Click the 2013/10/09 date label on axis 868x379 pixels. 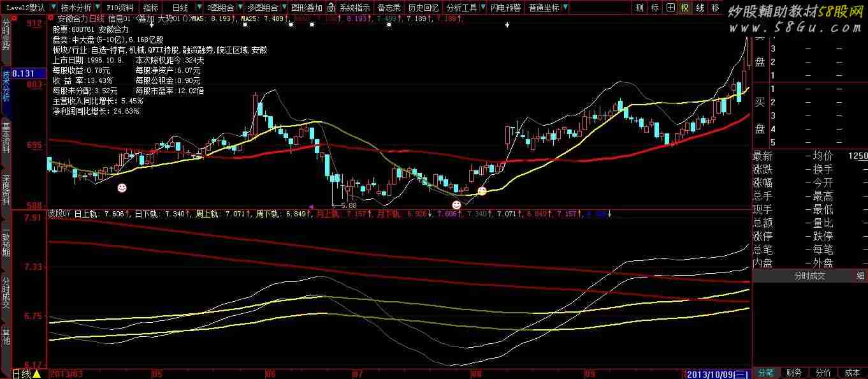pyautogui.click(x=718, y=373)
